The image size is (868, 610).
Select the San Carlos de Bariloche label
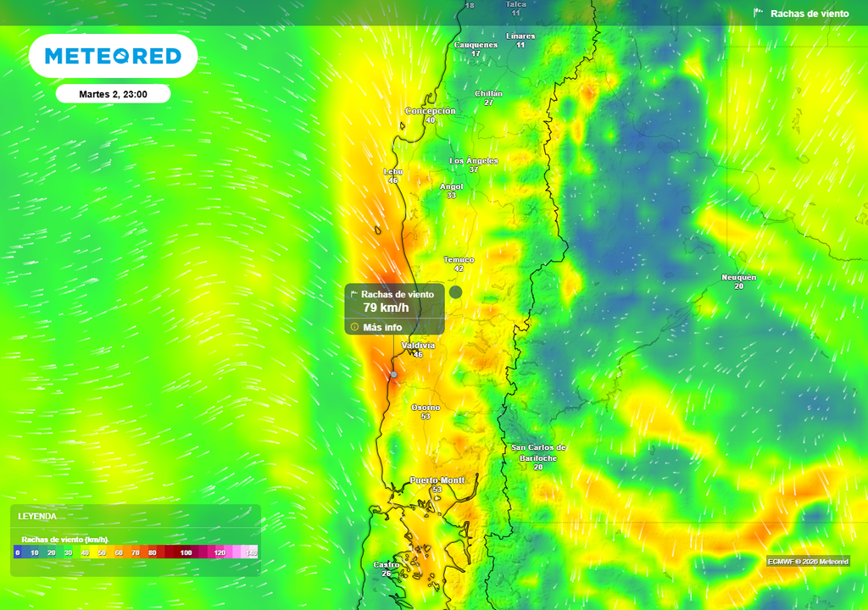[x=538, y=452]
